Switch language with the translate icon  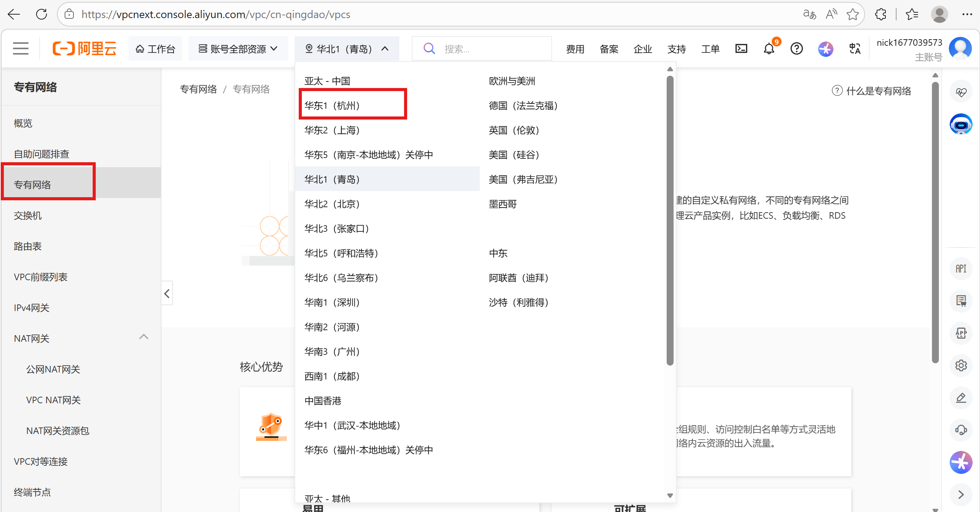(854, 49)
